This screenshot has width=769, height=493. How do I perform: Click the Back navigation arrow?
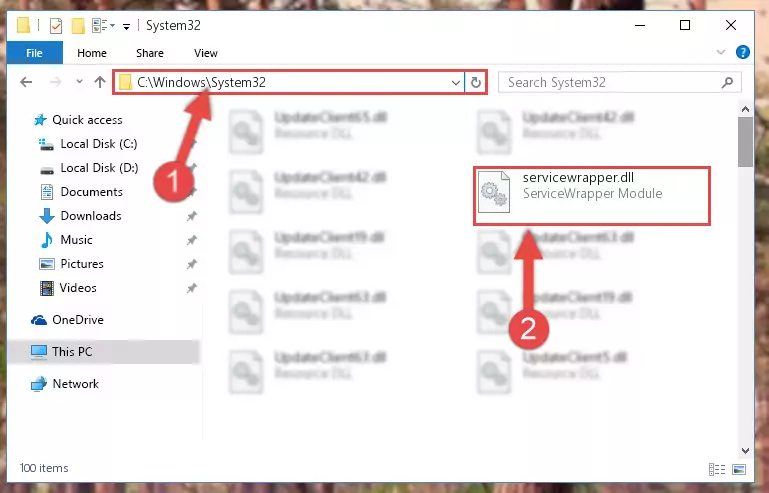coord(26,82)
